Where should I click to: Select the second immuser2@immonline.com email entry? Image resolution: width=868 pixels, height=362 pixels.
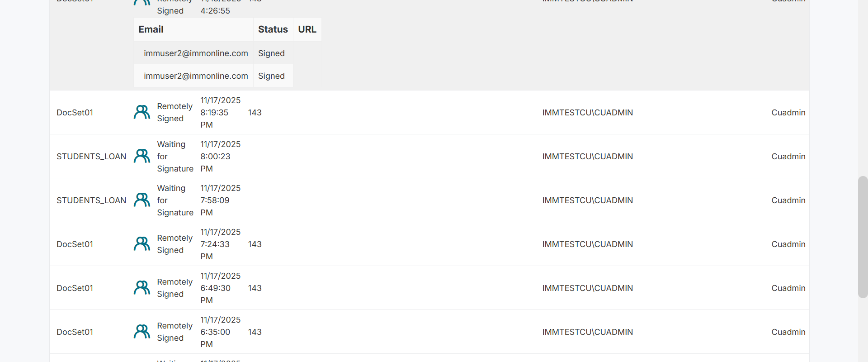(x=196, y=76)
